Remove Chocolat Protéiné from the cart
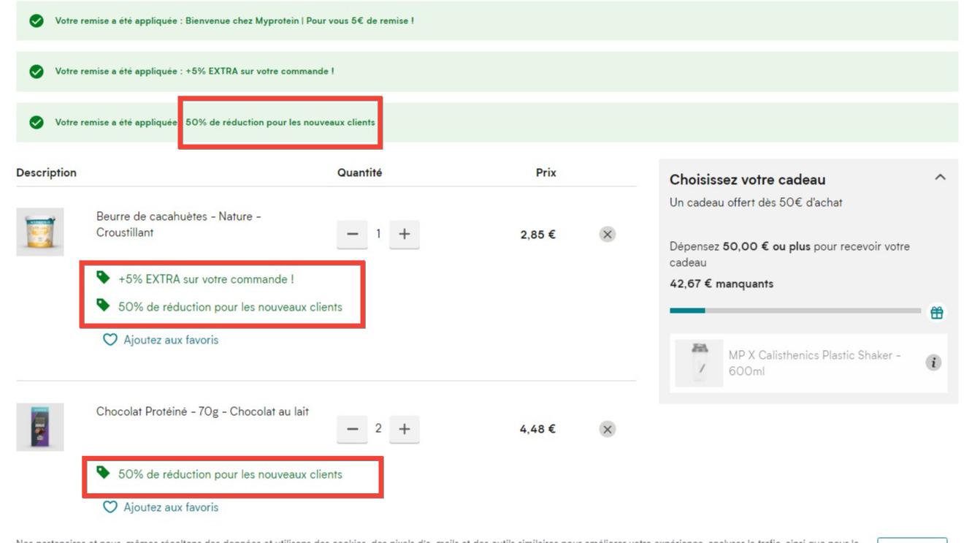The height and width of the screenshot is (543, 980). coord(607,430)
